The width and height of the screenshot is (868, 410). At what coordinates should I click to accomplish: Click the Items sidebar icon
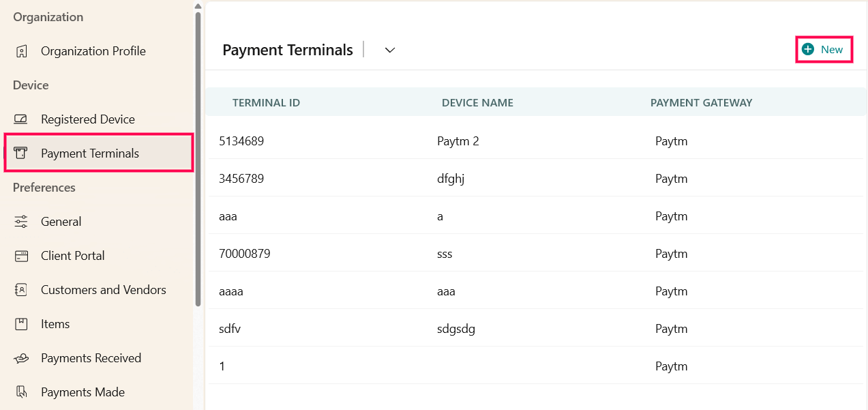point(21,324)
